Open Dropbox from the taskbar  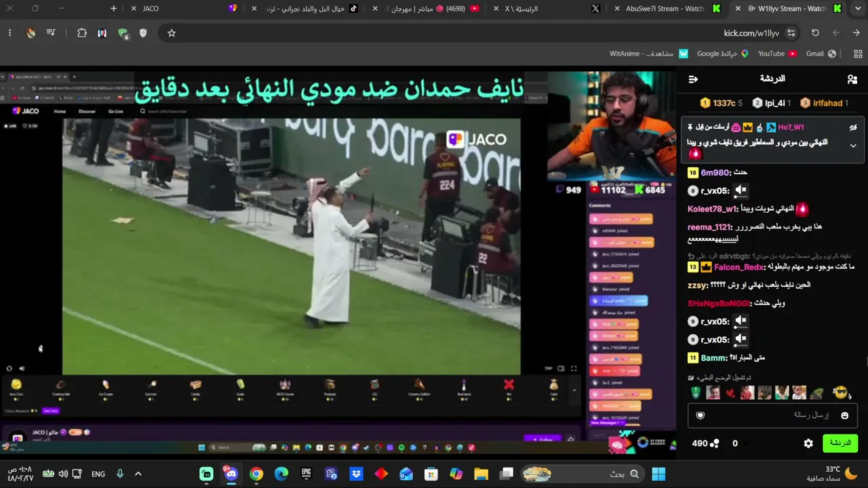coord(356,474)
